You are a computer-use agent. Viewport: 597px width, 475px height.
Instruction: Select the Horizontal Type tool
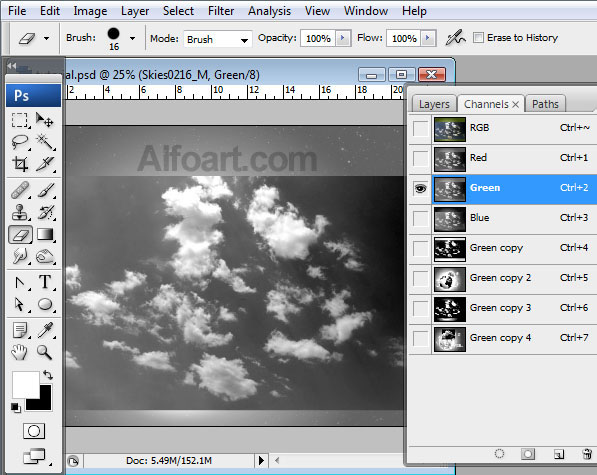(45, 282)
